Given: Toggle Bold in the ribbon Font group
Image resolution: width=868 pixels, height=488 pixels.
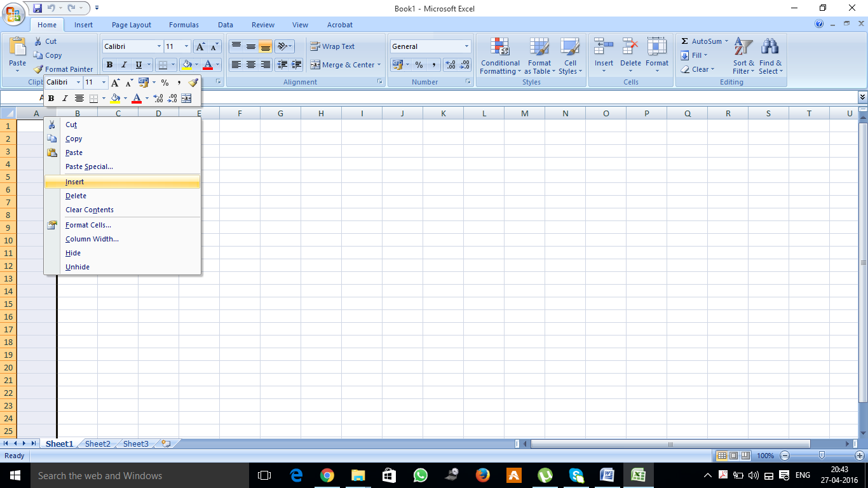Looking at the screenshot, I should click(109, 65).
